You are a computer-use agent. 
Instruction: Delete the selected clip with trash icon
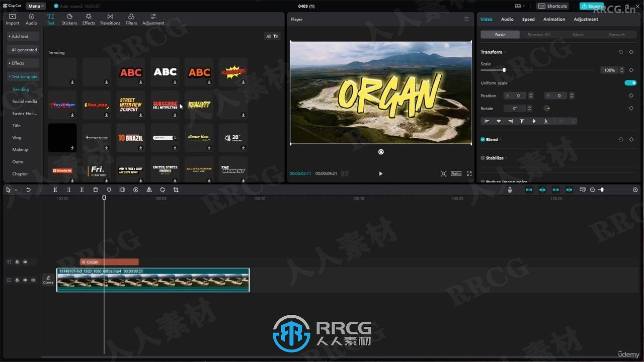(x=96, y=190)
